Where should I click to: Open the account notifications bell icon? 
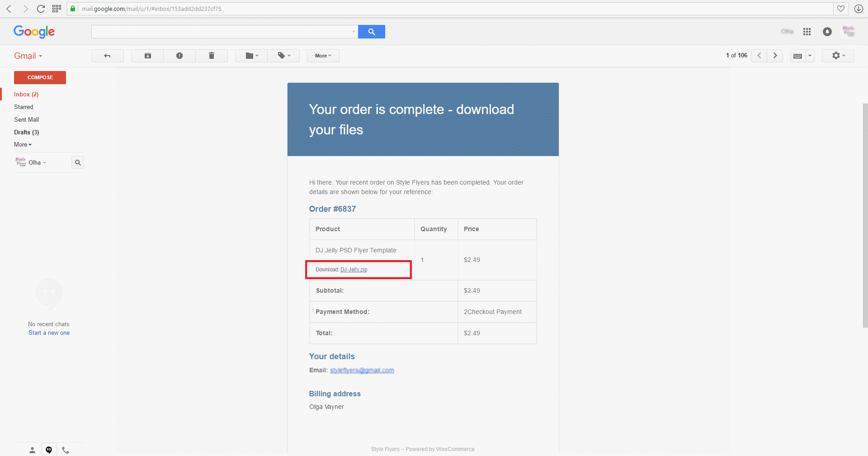pos(827,32)
